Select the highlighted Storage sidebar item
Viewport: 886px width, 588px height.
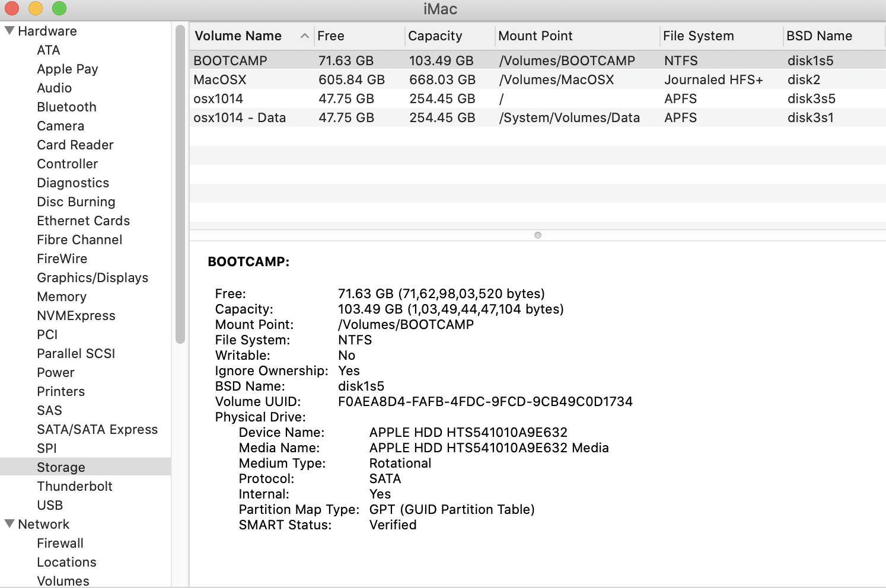pyautogui.click(x=85, y=467)
